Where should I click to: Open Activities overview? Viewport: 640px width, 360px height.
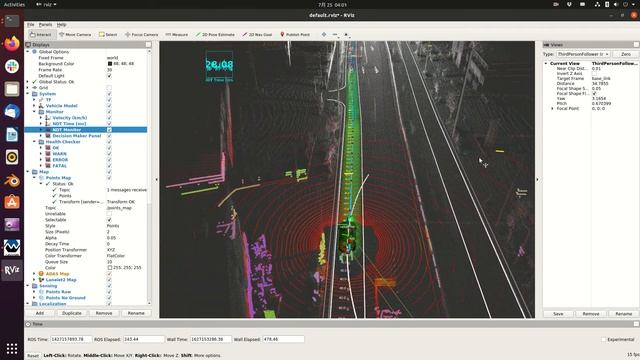pyautogui.click(x=14, y=4)
